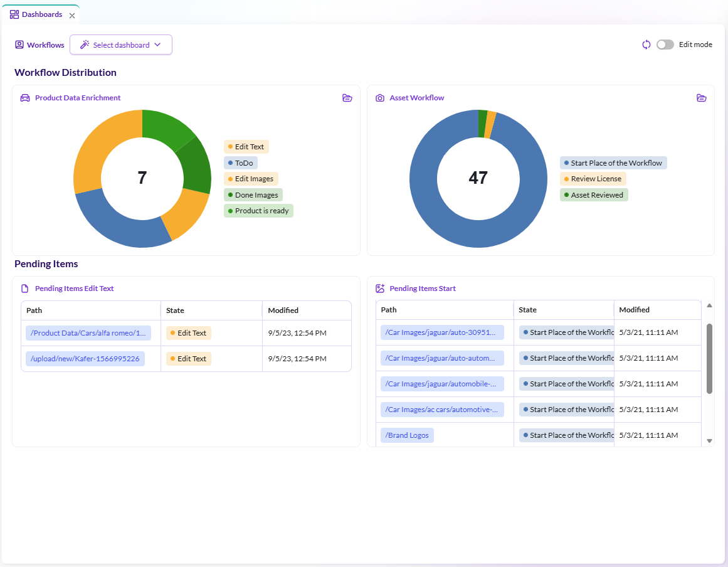728x567 pixels.
Task: Open folder icon on Product Data Enrichment card
Action: pos(347,98)
